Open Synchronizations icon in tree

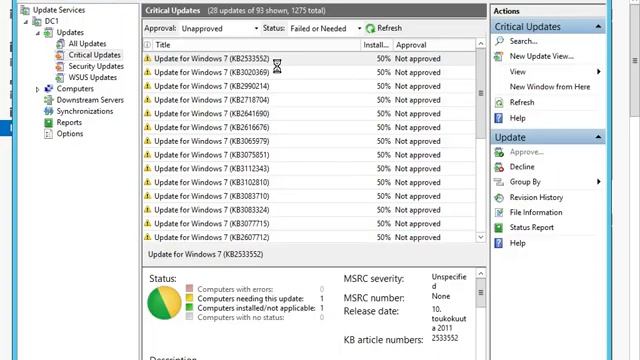49,111
